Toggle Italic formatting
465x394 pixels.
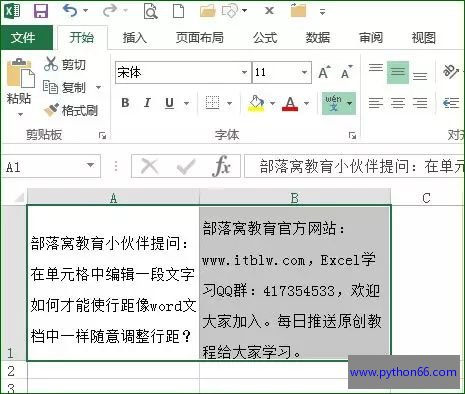[x=147, y=103]
